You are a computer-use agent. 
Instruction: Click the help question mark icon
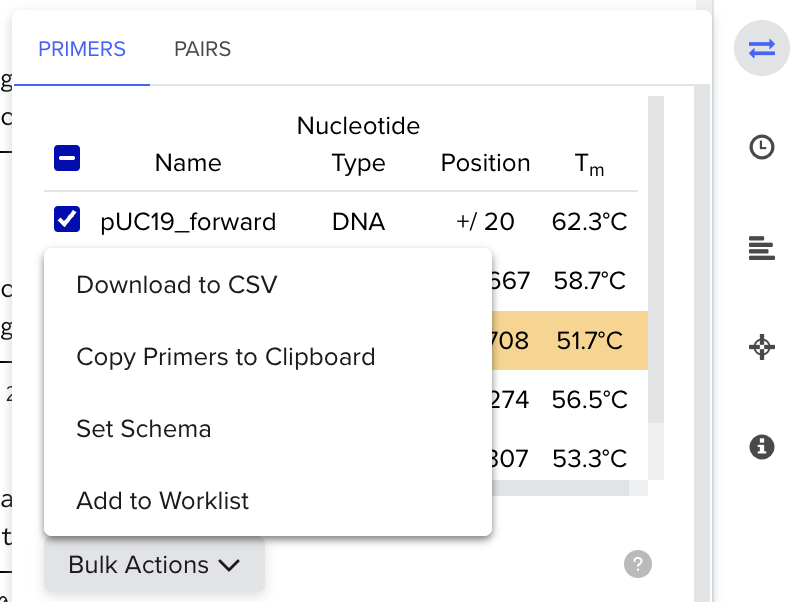638,565
